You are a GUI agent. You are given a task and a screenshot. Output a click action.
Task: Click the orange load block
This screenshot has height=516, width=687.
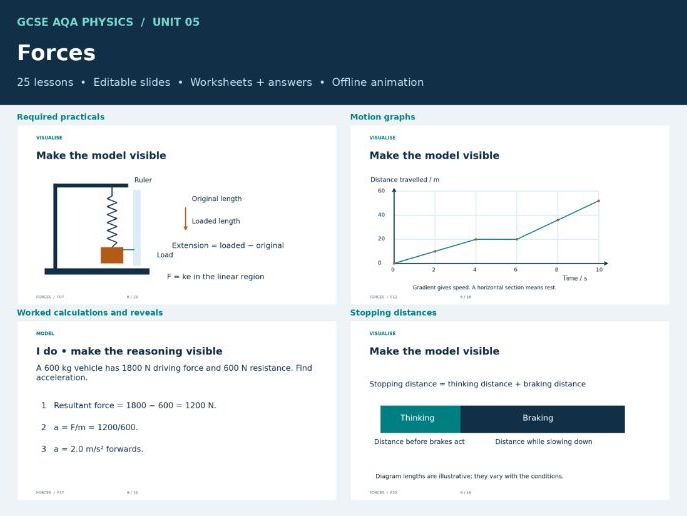[112, 255]
